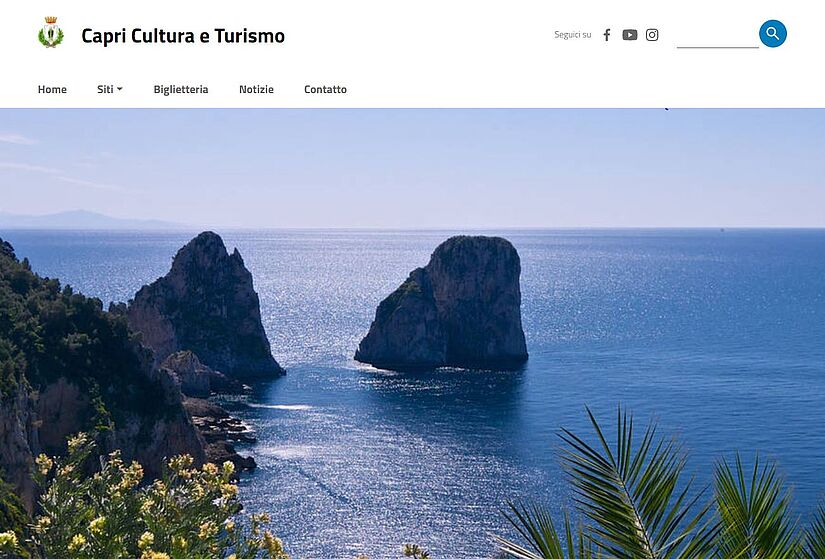825x559 pixels.
Task: Click the distant mountain on the horizon
Action: point(79,219)
